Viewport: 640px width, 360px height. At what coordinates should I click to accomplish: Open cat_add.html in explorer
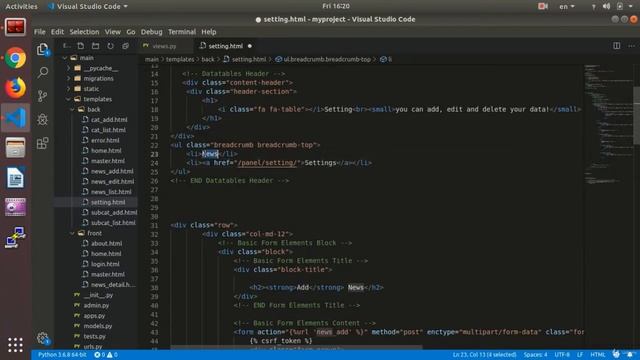click(109, 120)
